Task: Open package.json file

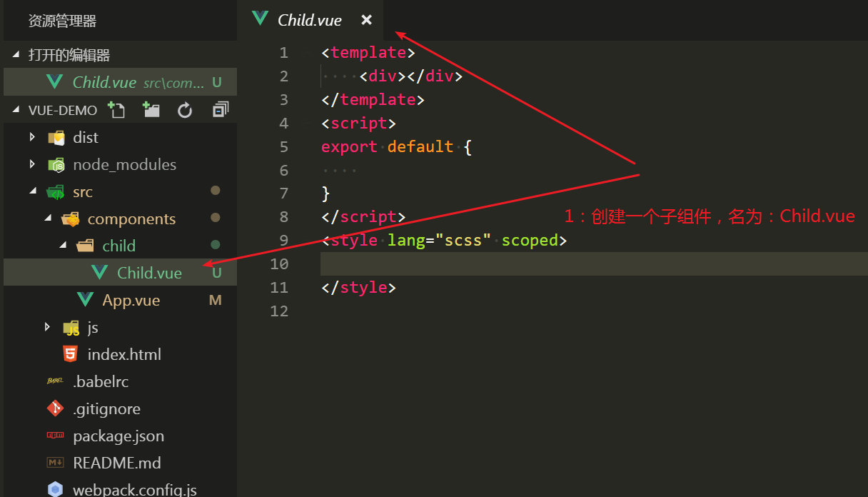Action: tap(120, 436)
